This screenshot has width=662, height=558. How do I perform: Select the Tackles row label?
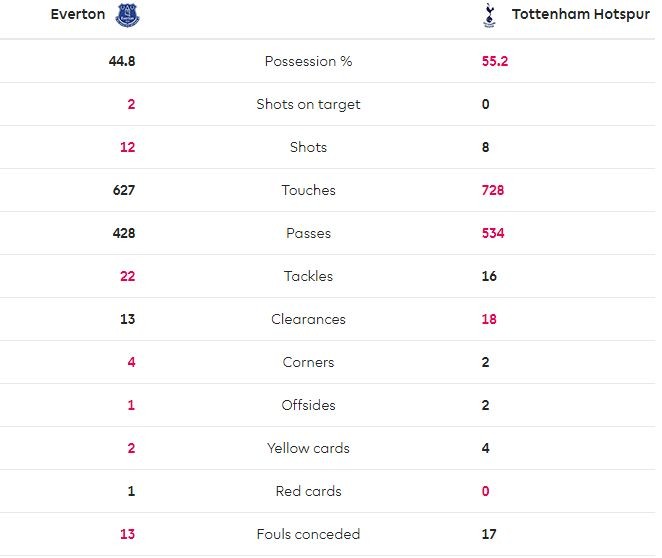(x=308, y=276)
